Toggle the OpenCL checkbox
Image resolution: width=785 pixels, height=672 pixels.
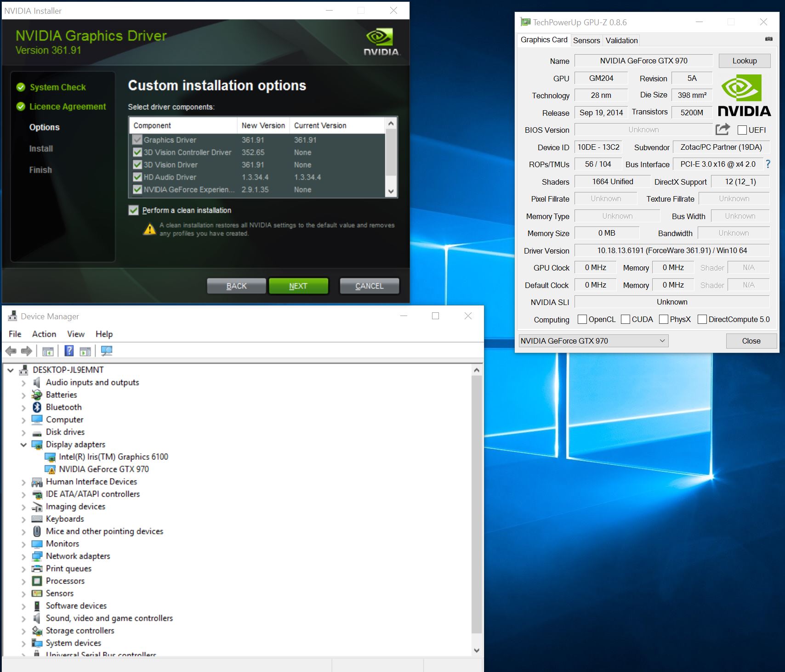(582, 319)
